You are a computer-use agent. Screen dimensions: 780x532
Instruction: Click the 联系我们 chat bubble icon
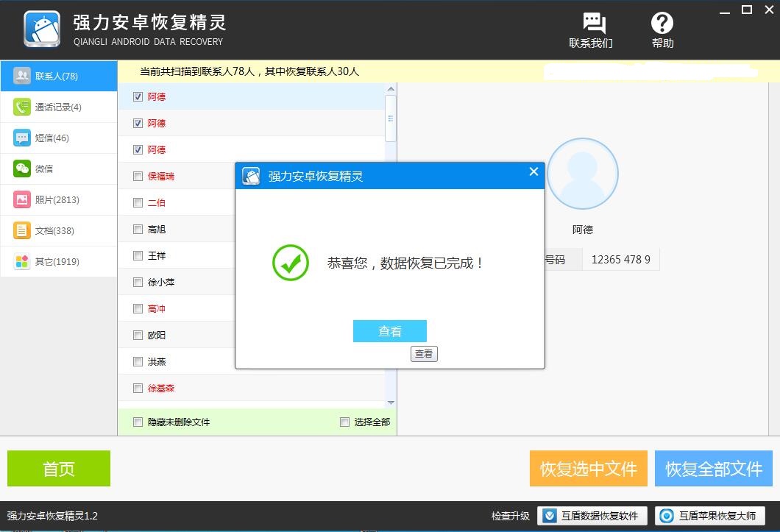coord(594,23)
